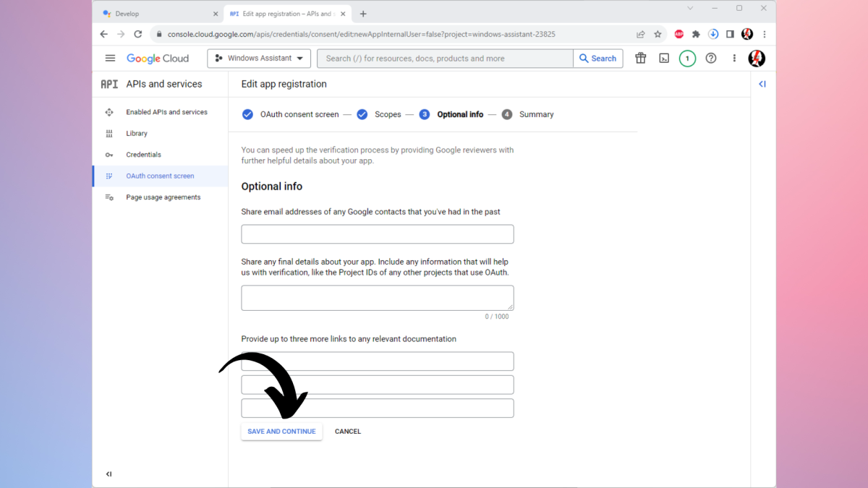Click the Enabled APIs diamond icon
The width and height of the screenshot is (868, 488).
(109, 112)
